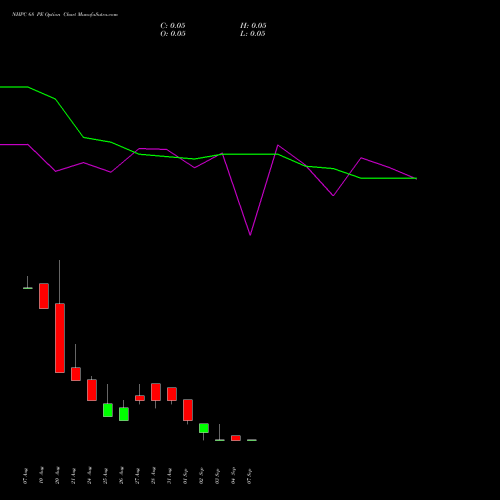Click the green candlestick on 02 Sep
The height and width of the screenshot is (500, 500).
(204, 428)
